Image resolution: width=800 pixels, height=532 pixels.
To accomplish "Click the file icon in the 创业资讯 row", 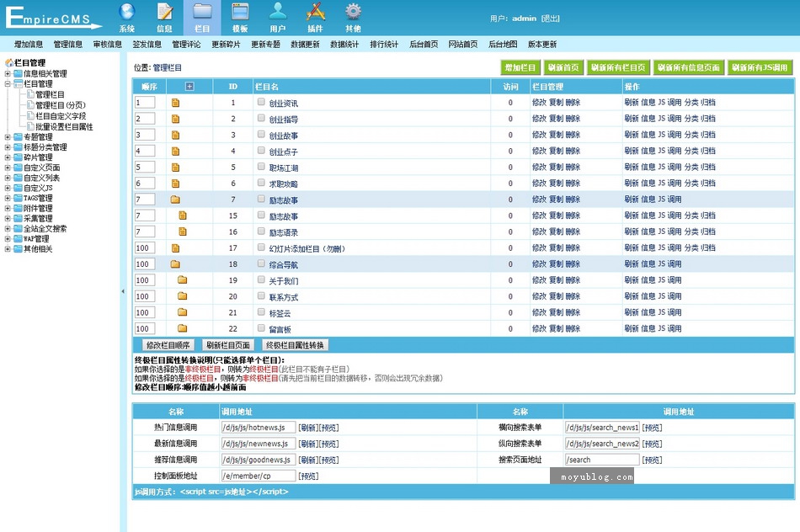I will pyautogui.click(x=175, y=103).
